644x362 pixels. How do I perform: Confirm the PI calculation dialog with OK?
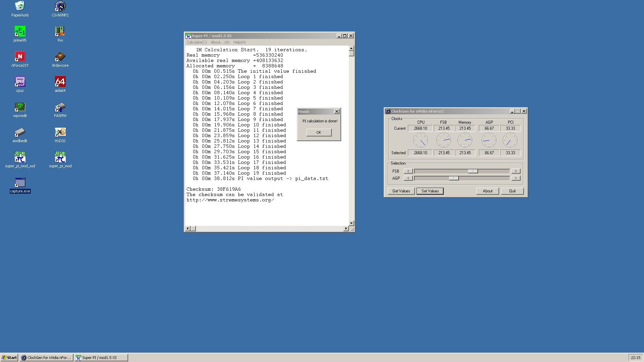click(x=319, y=132)
